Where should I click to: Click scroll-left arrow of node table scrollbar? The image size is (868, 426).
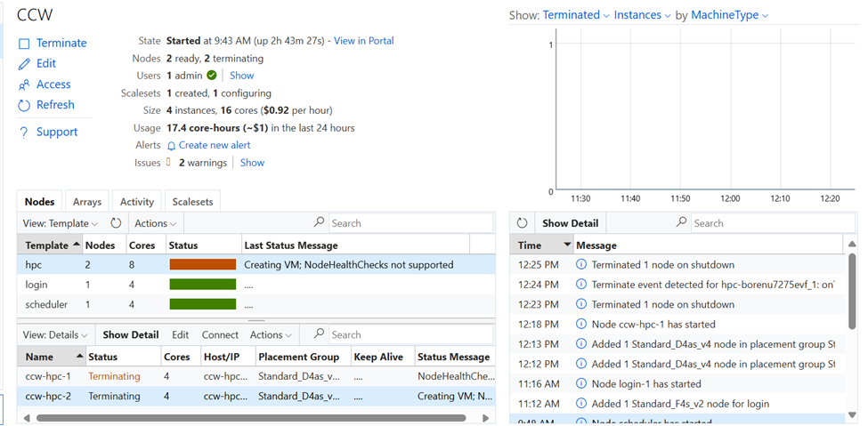[x=26, y=418]
